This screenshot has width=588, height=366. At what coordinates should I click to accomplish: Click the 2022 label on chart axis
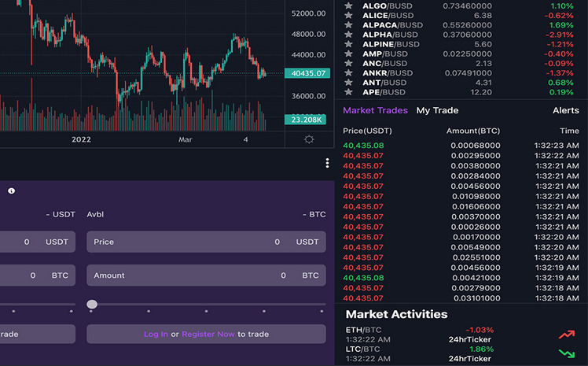point(81,139)
